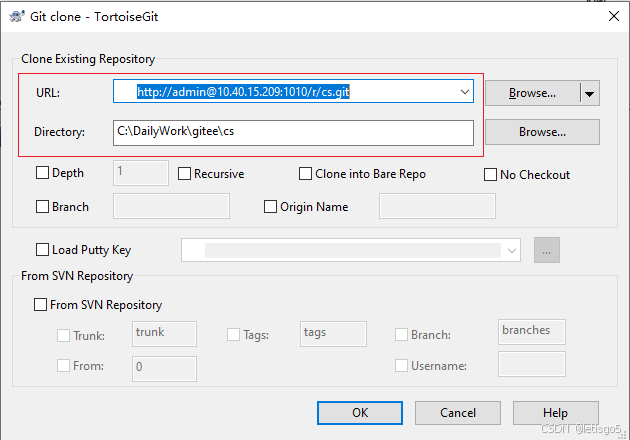Confirm the clone with OK

click(x=360, y=413)
